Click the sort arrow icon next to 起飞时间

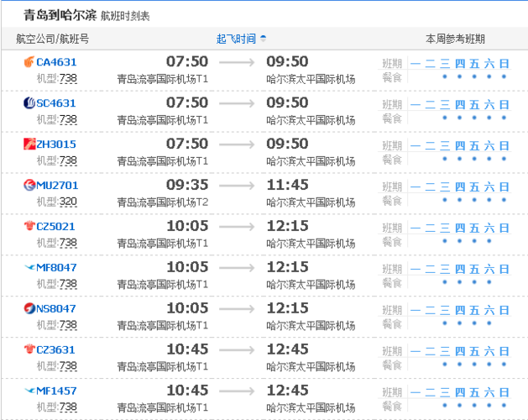click(263, 39)
